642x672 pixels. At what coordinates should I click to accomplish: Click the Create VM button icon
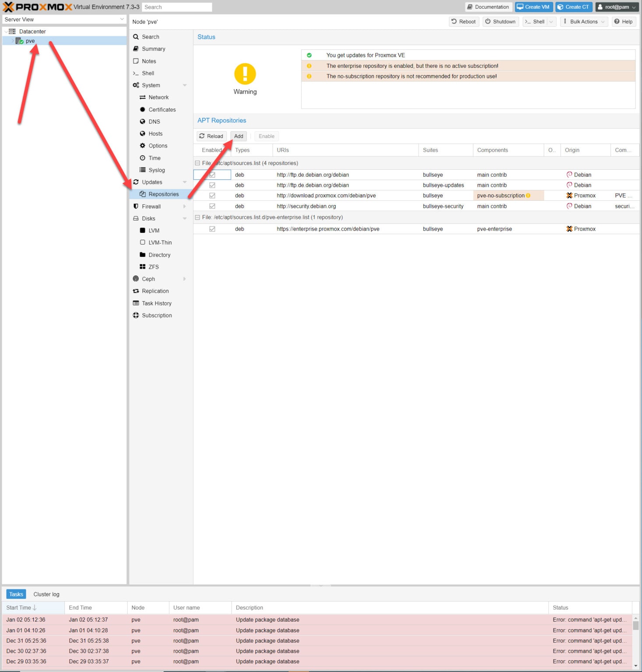[520, 7]
